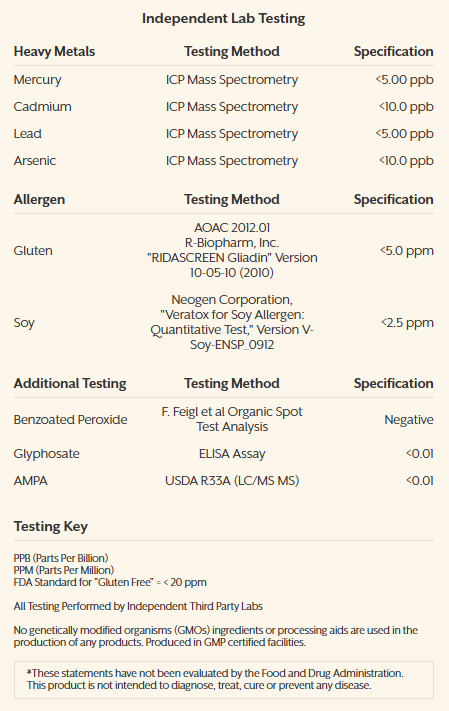Click the Additional Testing header
449x711 pixels.
70,384
